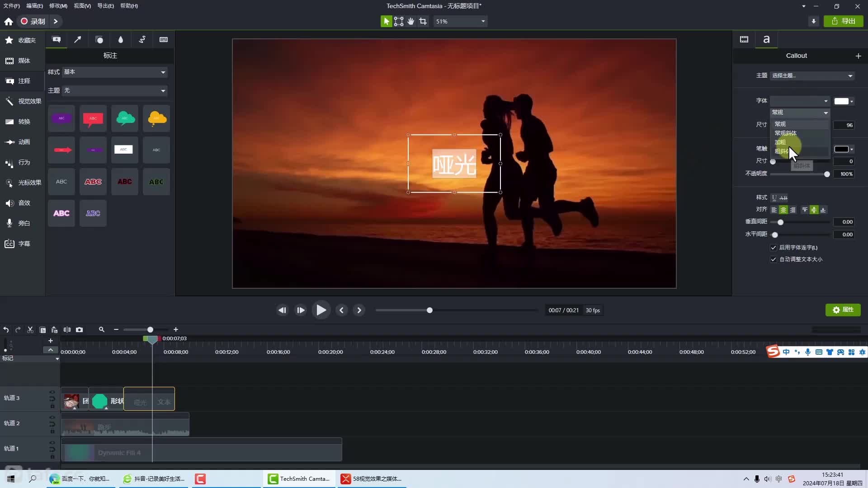Expand the 样式 基本 style dropdown

coord(115,72)
